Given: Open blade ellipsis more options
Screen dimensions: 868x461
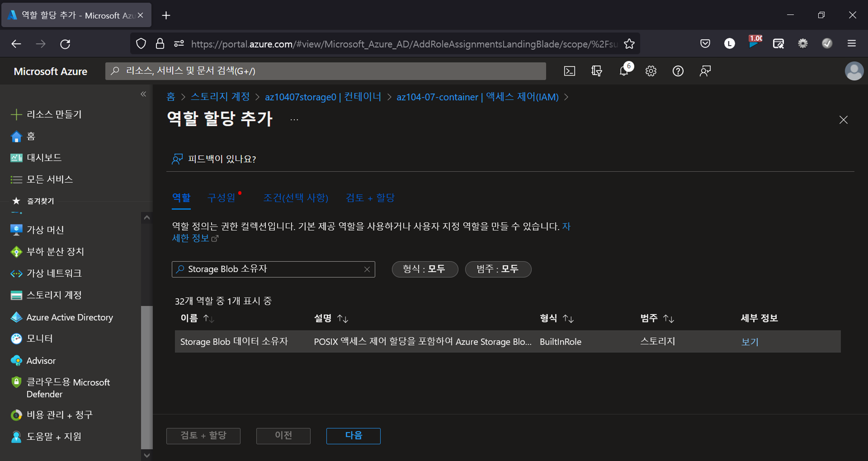Looking at the screenshot, I should pyautogui.click(x=294, y=120).
